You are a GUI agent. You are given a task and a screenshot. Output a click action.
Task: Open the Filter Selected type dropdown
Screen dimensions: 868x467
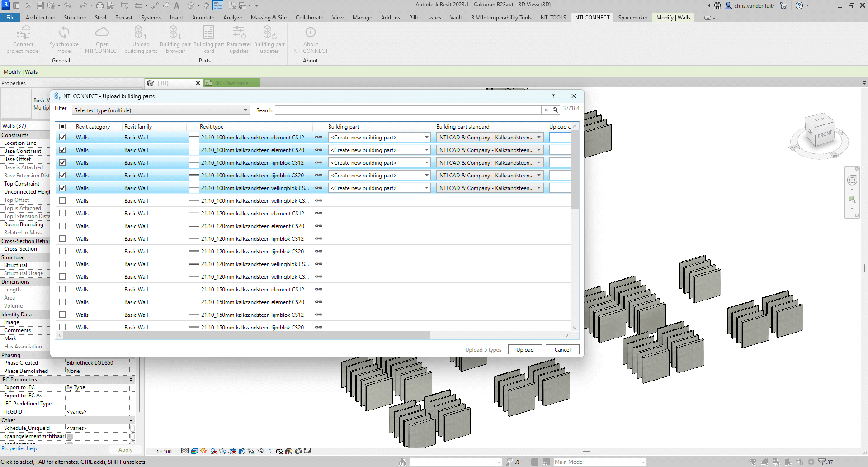(160, 110)
